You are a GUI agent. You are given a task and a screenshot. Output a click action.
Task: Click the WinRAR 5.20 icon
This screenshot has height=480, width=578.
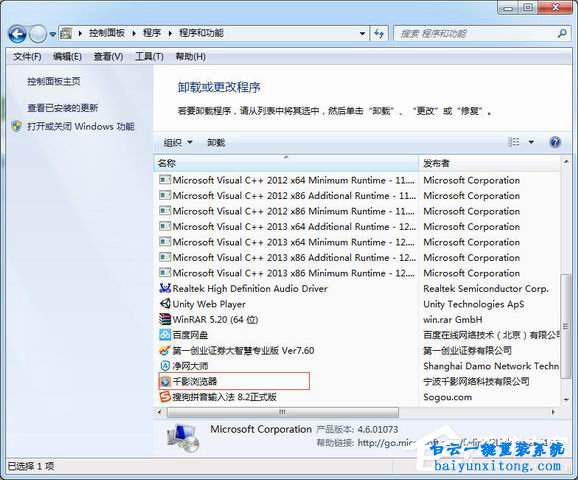(x=165, y=319)
